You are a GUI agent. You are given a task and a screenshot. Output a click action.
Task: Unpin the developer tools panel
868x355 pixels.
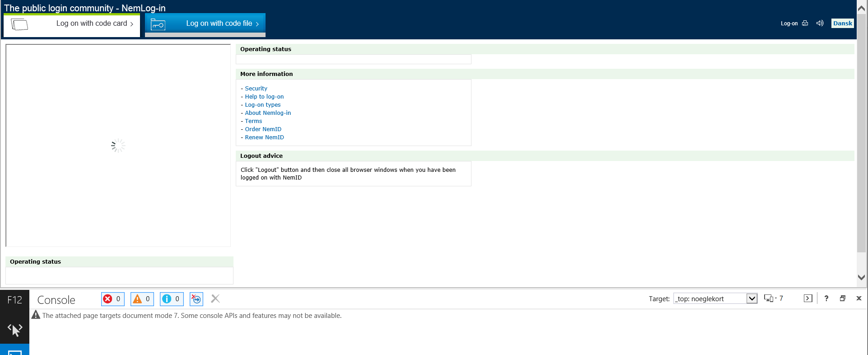coord(842,298)
